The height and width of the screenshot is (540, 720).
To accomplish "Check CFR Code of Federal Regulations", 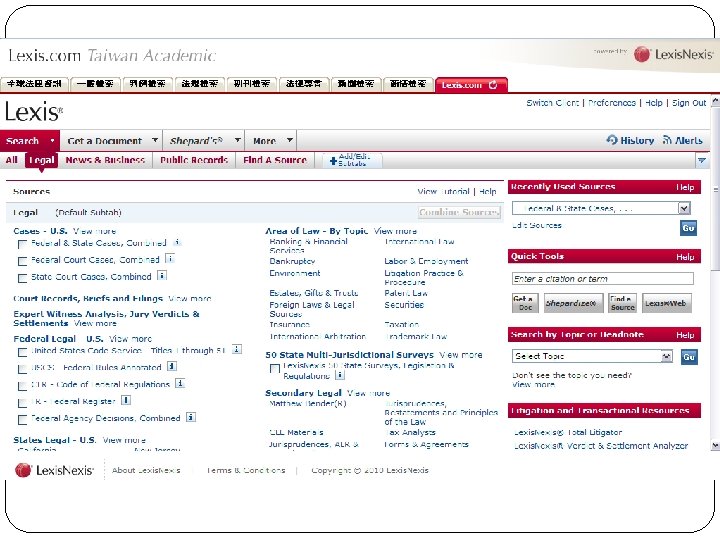I will tap(22, 386).
